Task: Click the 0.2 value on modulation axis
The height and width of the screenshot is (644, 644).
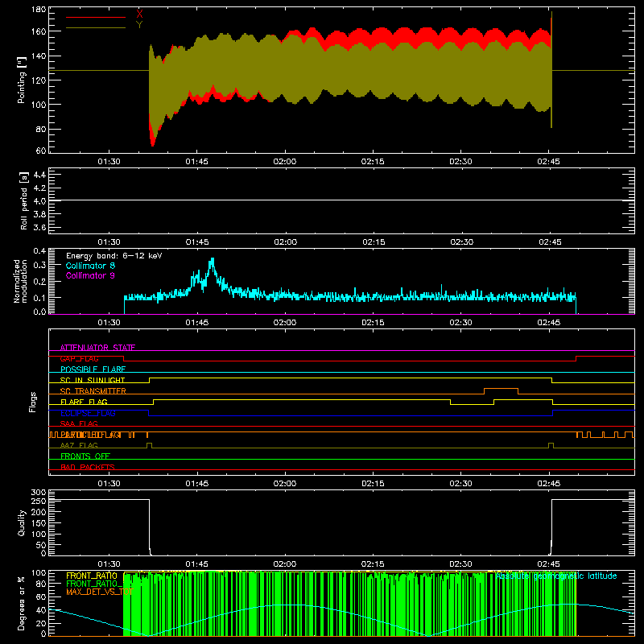Action: tap(39, 281)
